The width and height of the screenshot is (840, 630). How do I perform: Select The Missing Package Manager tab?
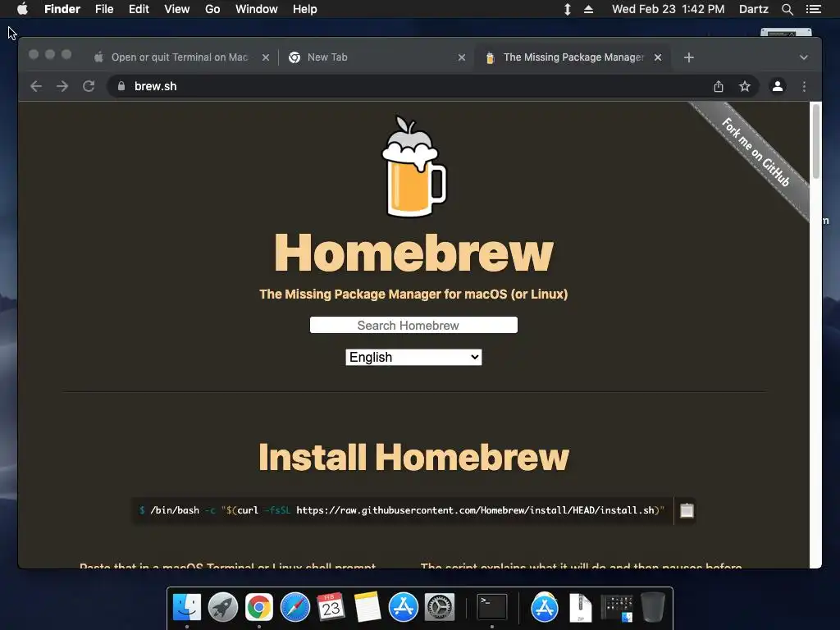pyautogui.click(x=573, y=57)
